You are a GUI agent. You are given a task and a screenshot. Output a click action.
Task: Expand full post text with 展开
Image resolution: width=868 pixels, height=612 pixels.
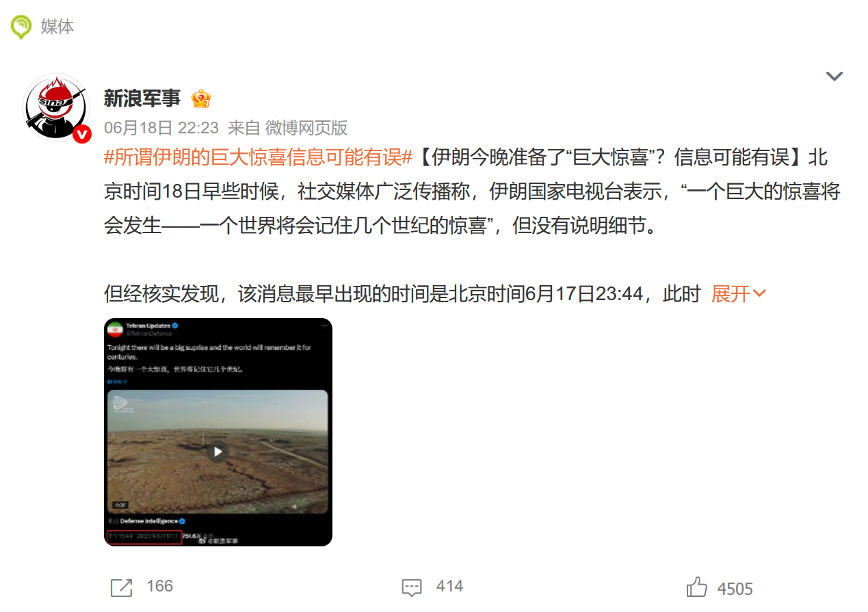(x=739, y=294)
